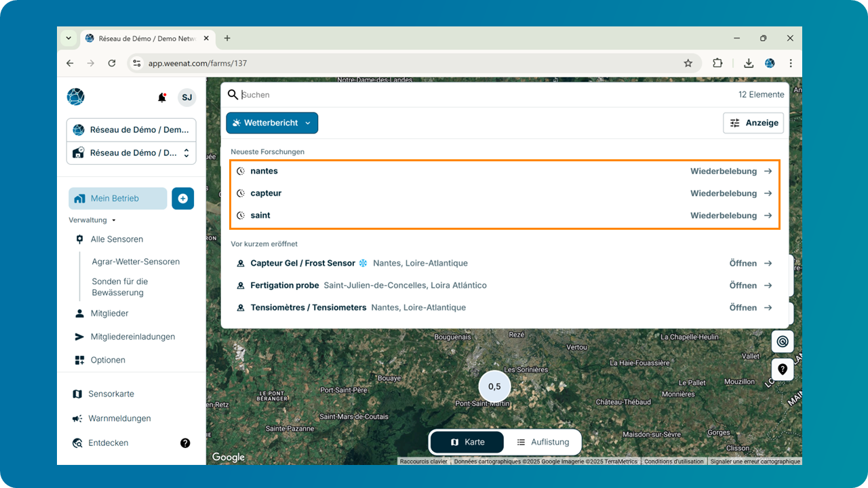Click the browser address bar URL
The image size is (868, 488).
click(x=197, y=63)
